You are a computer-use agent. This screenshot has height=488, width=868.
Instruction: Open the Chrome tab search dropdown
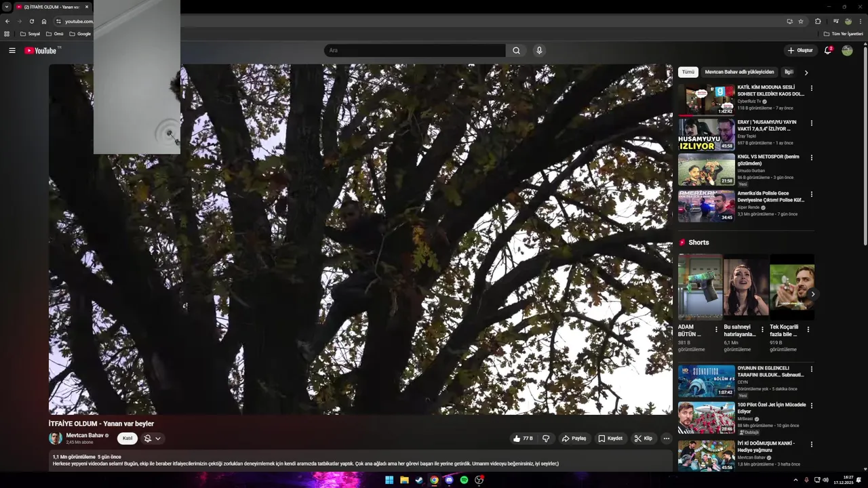6,7
